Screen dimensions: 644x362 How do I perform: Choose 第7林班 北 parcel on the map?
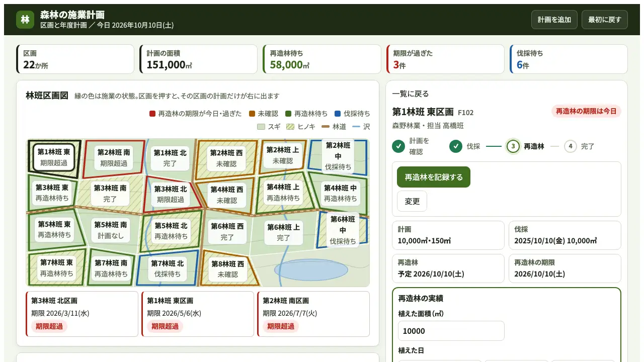168,269
